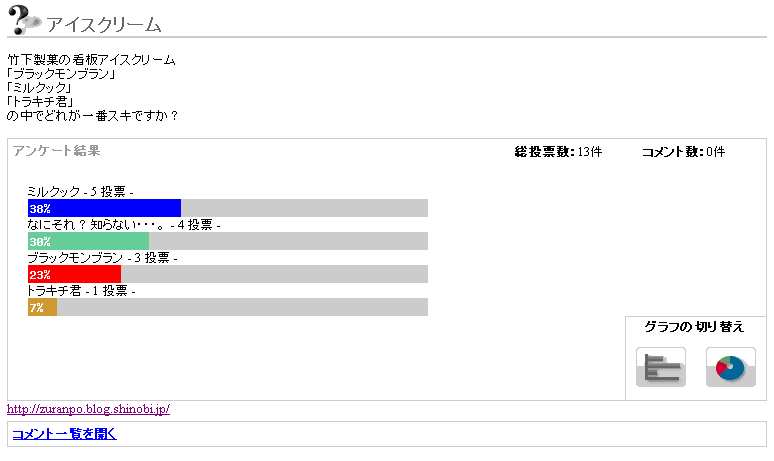
Task: Click the gray unfilled part of ミルクック bar
Action: [304, 208]
